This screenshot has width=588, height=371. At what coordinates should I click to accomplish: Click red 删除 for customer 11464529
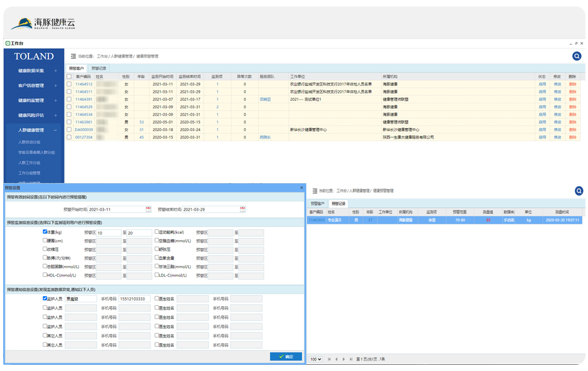(x=573, y=107)
